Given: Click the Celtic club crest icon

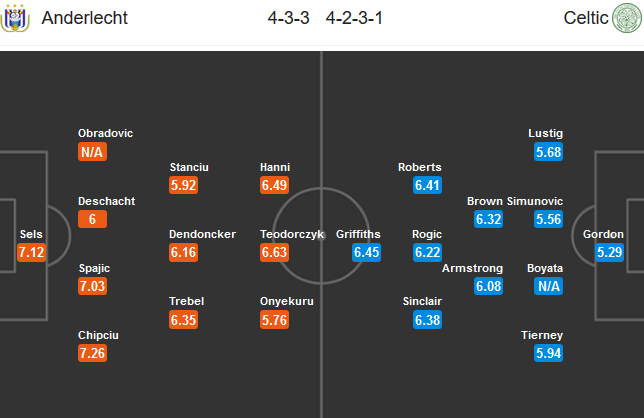Looking at the screenshot, I should [627, 18].
